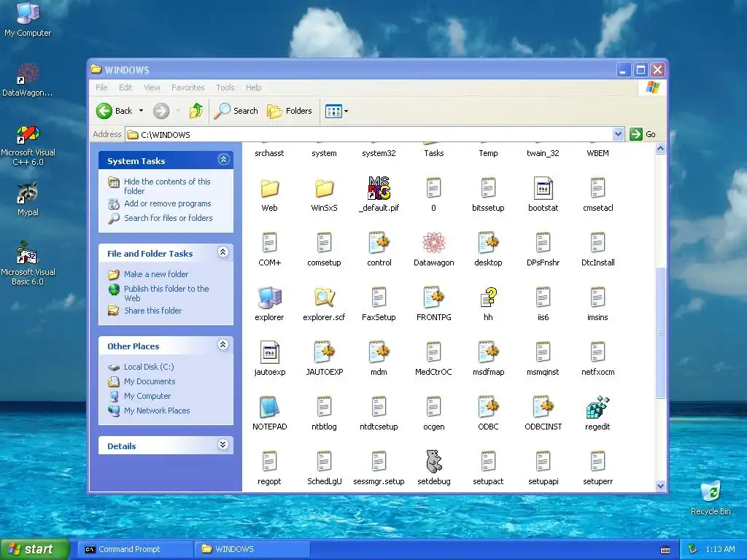Select the explorer application icon
The image size is (747, 560).
[x=270, y=297]
